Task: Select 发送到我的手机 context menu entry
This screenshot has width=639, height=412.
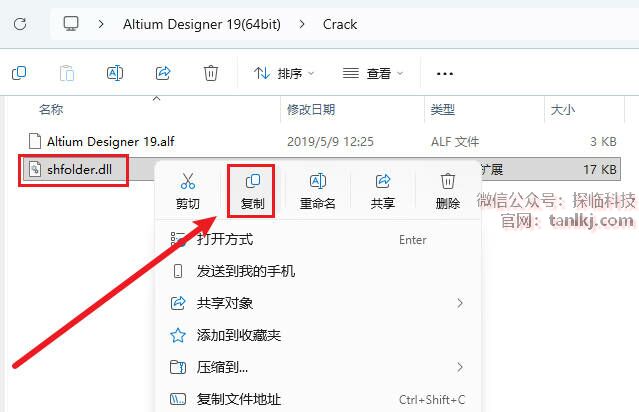Action: click(318, 271)
